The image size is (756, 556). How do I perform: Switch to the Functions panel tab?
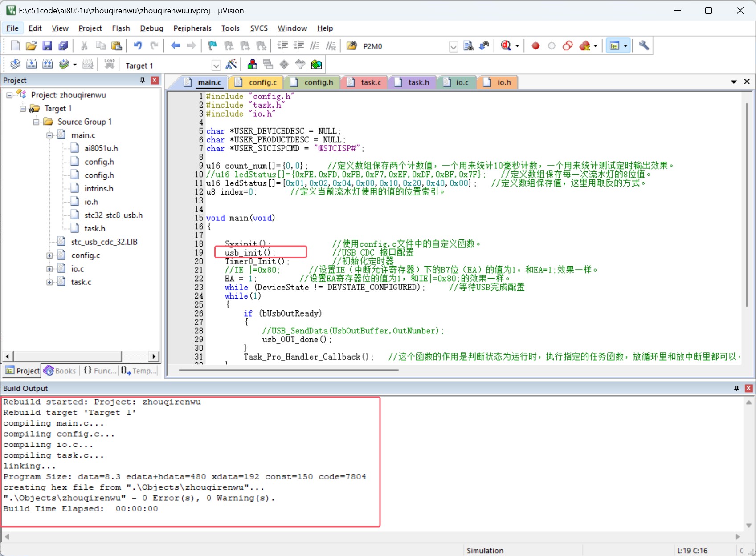point(100,371)
